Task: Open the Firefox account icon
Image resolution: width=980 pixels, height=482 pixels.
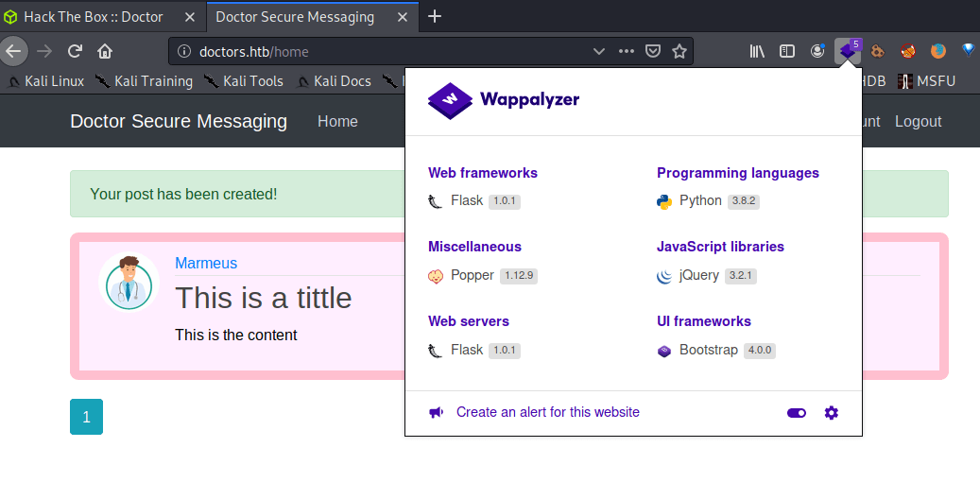Action: pos(817,51)
